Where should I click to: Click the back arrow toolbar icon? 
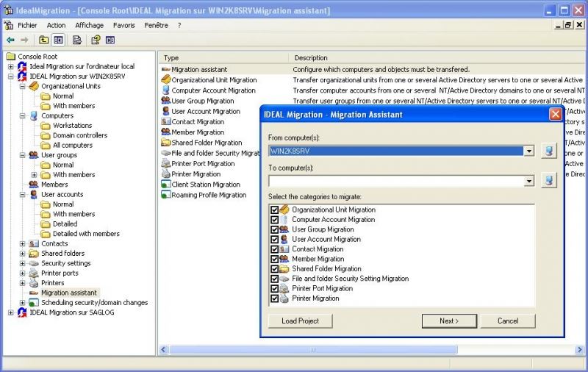pyautogui.click(x=10, y=40)
